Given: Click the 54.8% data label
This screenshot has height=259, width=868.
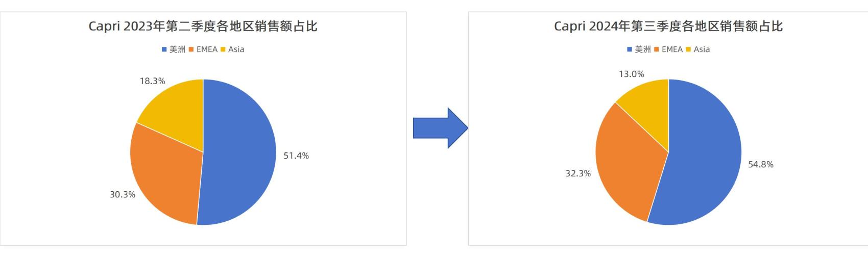Looking at the screenshot, I should point(761,165).
